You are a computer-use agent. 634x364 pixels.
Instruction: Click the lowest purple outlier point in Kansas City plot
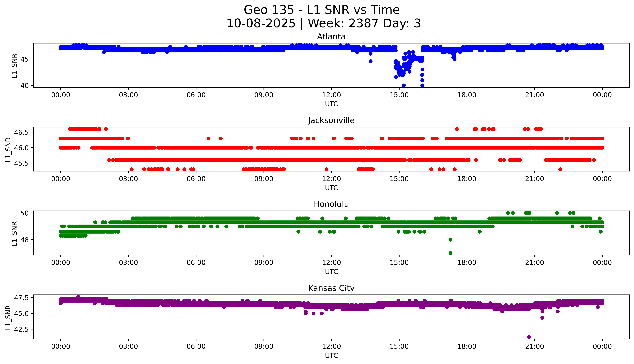pos(529,337)
